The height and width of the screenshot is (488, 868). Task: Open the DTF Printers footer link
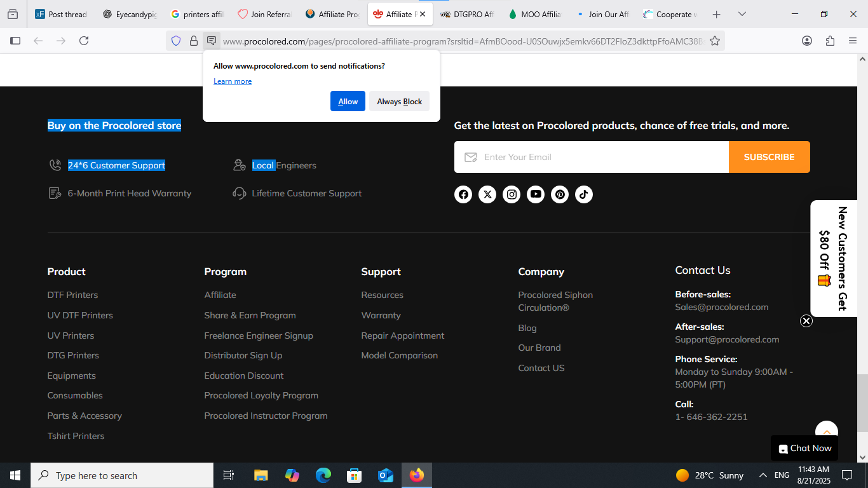[x=72, y=295]
